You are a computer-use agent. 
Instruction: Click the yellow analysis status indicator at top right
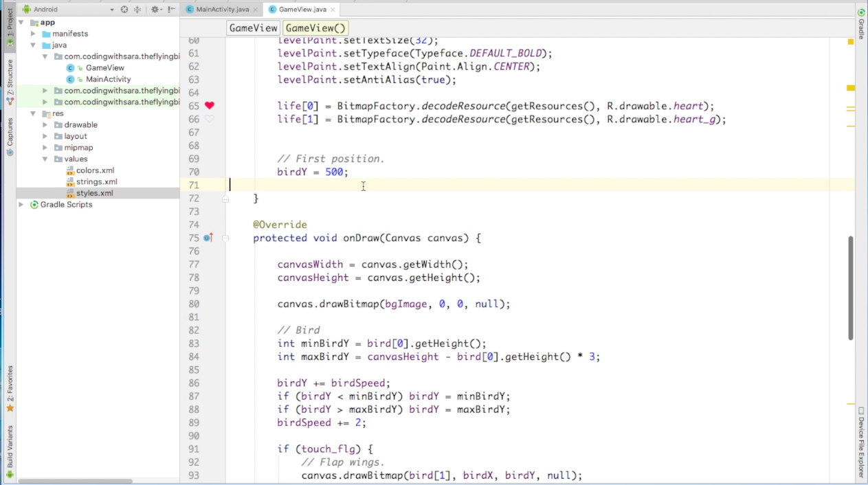[851, 42]
